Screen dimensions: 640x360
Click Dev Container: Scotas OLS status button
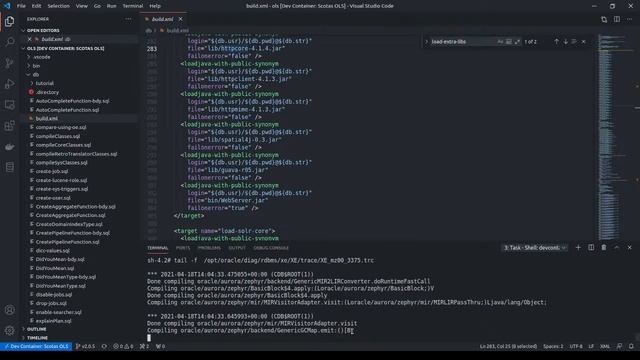click(x=36, y=346)
